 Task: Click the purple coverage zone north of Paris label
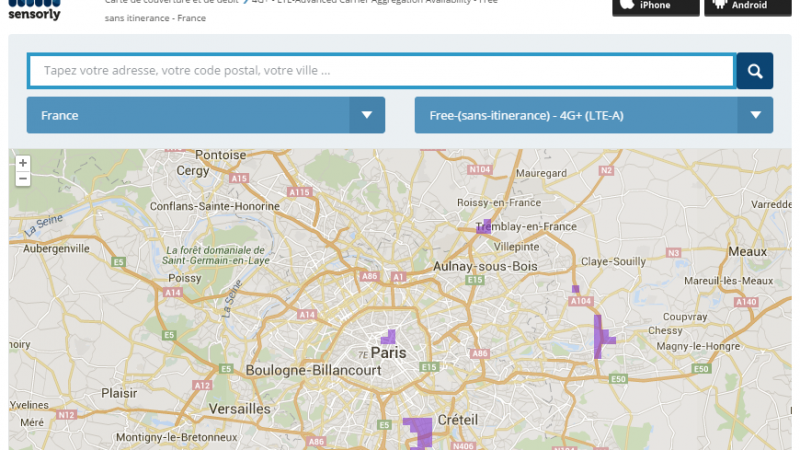[x=389, y=337]
